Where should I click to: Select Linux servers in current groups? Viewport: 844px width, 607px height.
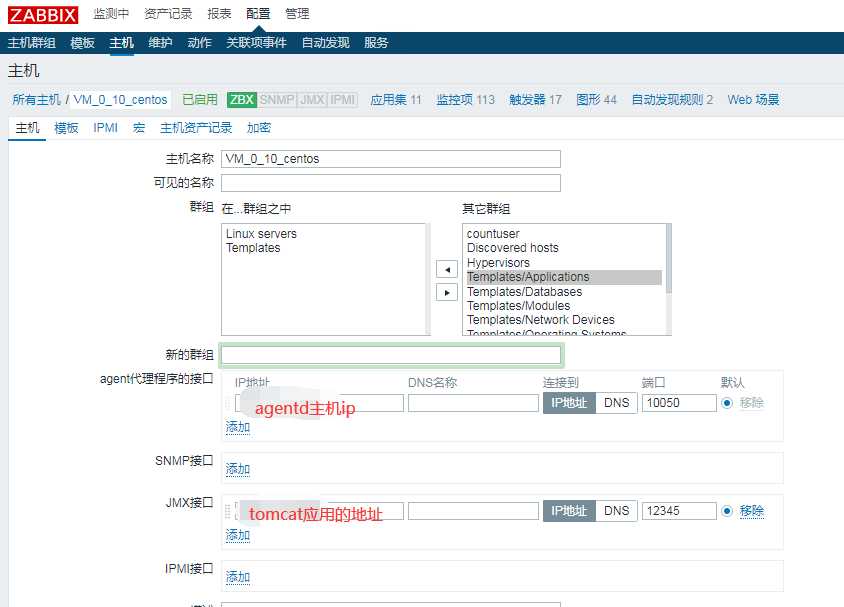pyautogui.click(x=261, y=234)
